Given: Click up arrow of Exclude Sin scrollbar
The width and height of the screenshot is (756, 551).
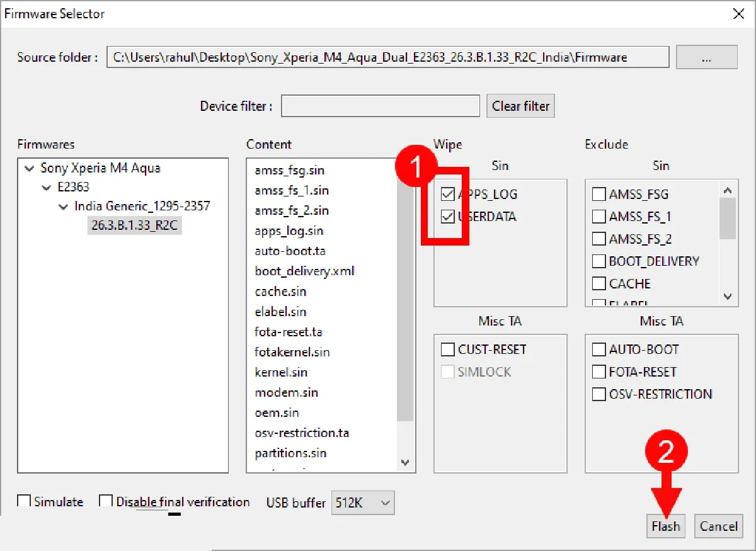Looking at the screenshot, I should [728, 190].
